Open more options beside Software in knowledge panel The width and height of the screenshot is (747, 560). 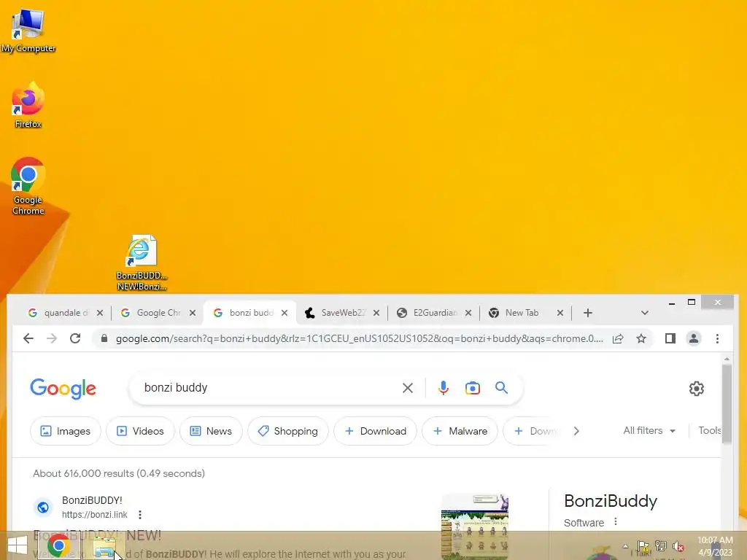(616, 522)
